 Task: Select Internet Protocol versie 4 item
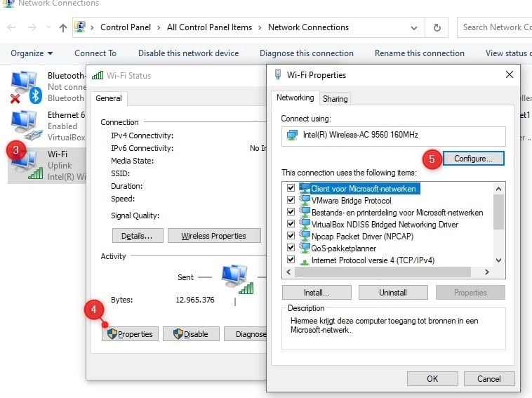[x=373, y=260]
